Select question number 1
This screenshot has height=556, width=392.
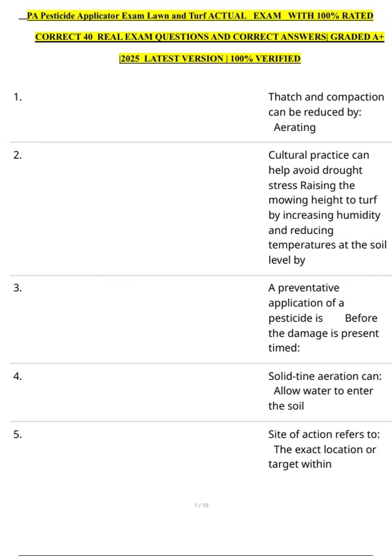pyautogui.click(x=18, y=97)
